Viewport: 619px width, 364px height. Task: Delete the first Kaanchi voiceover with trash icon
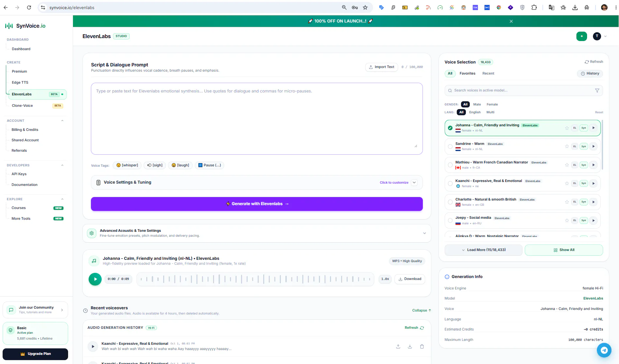[422, 346]
